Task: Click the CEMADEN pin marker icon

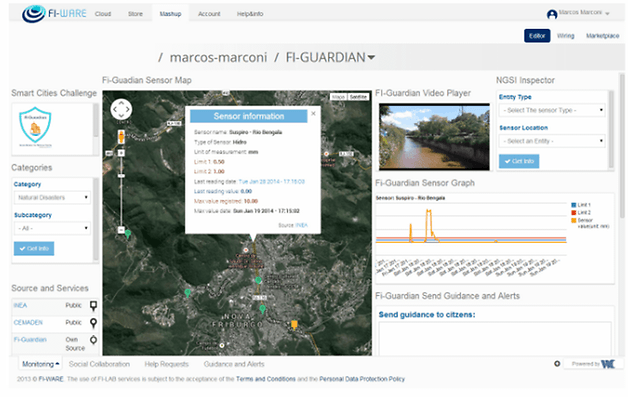Action: point(93,323)
